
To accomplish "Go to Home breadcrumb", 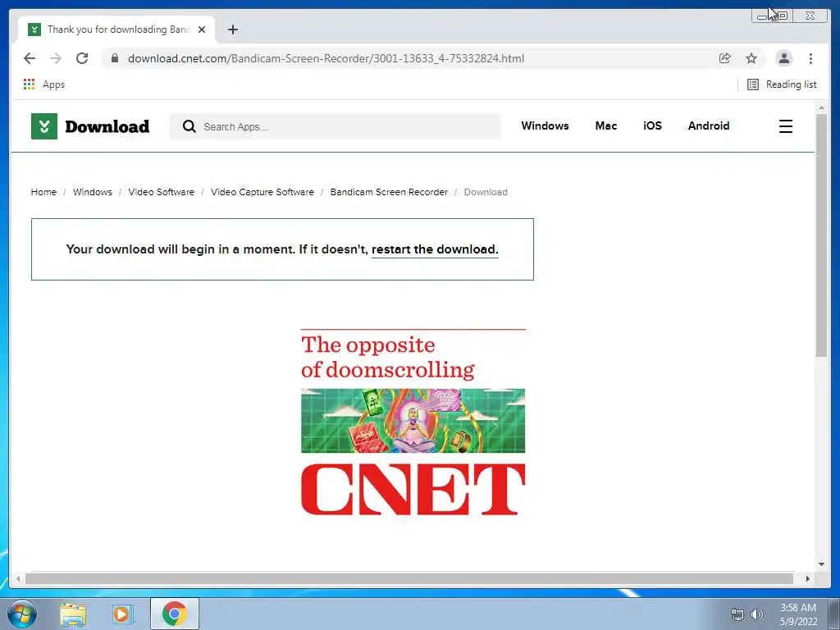I will coord(43,192).
